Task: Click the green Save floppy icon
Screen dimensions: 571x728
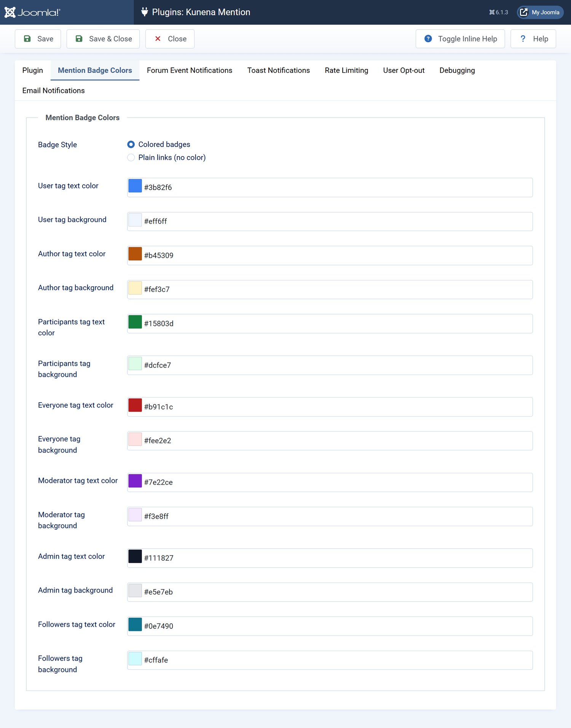Action: pyautogui.click(x=27, y=39)
